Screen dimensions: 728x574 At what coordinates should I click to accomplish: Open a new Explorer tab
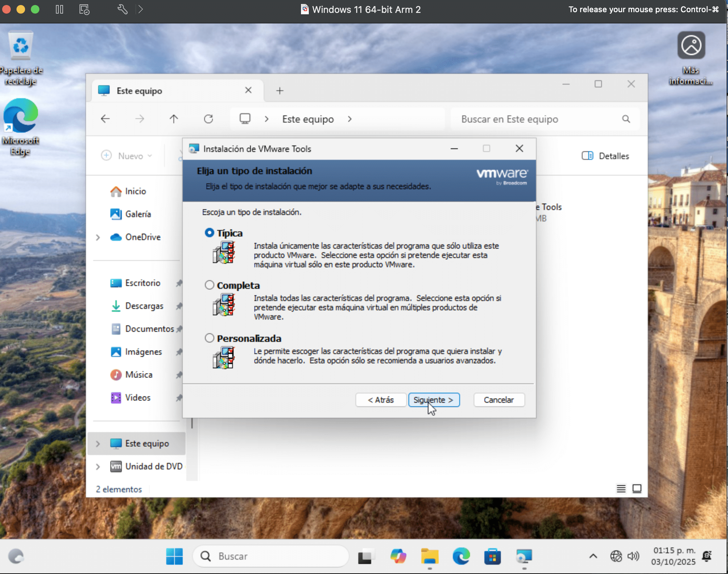tap(280, 90)
